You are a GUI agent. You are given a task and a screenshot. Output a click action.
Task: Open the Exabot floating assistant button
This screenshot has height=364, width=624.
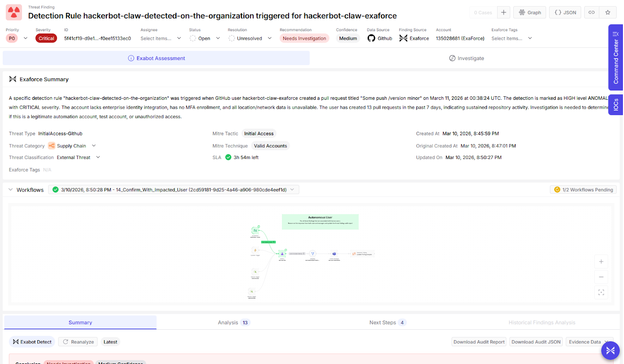coord(610,351)
